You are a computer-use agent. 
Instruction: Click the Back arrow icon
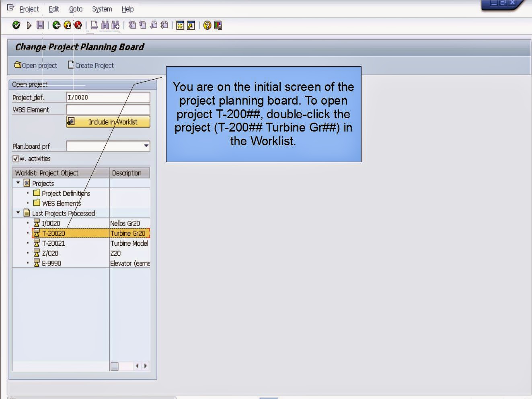click(55, 25)
